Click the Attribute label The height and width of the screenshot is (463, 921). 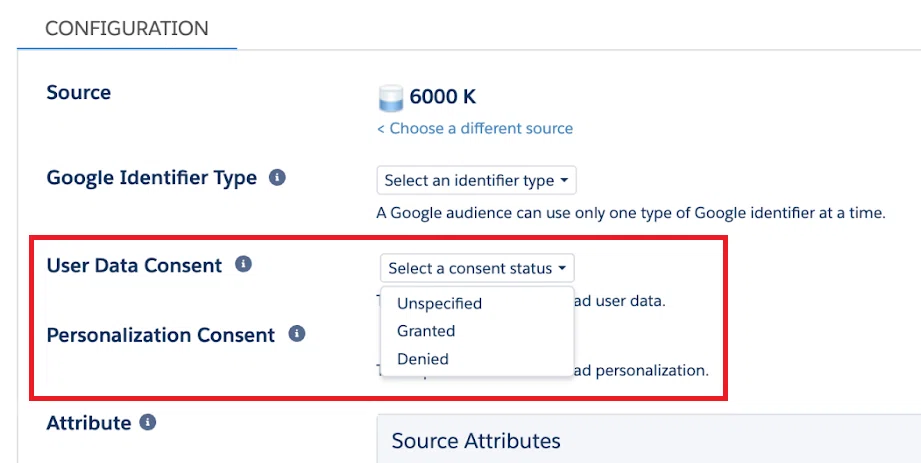point(89,423)
